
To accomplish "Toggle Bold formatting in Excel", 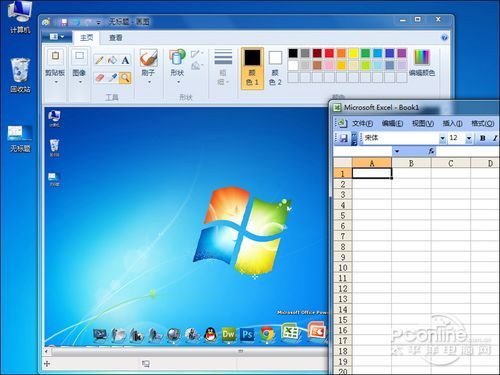I will click(482, 138).
